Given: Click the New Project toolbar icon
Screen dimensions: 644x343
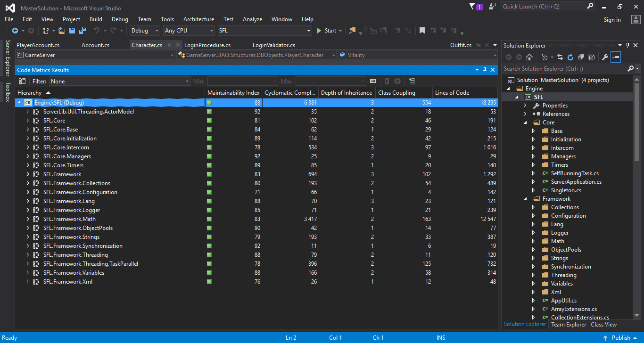Looking at the screenshot, I should coord(46,31).
